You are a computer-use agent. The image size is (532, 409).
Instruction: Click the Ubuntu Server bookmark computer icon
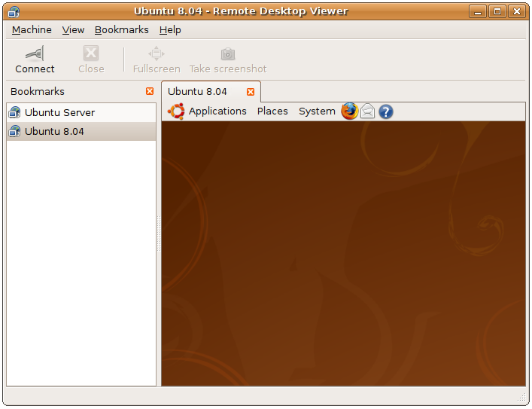pyautogui.click(x=14, y=112)
